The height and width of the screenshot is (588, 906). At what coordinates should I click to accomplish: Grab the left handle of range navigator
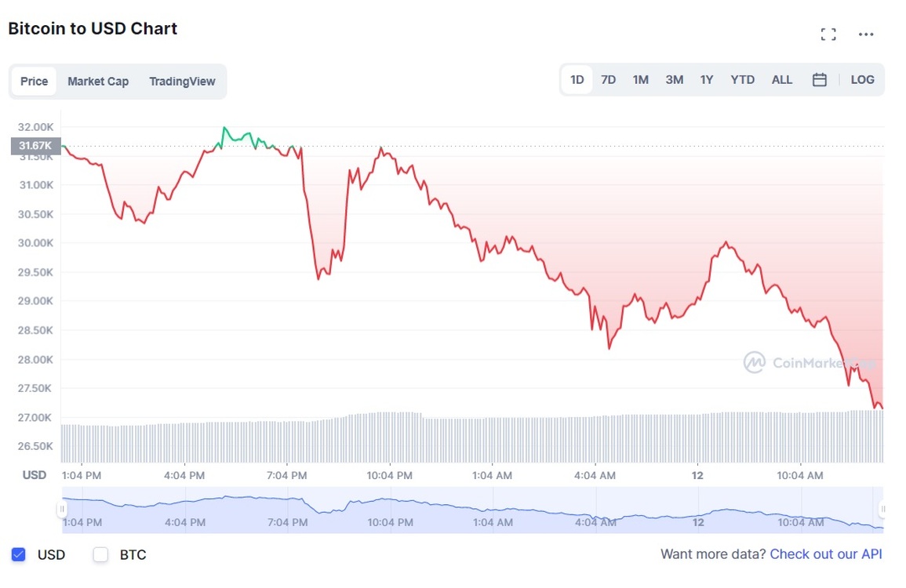point(61,509)
